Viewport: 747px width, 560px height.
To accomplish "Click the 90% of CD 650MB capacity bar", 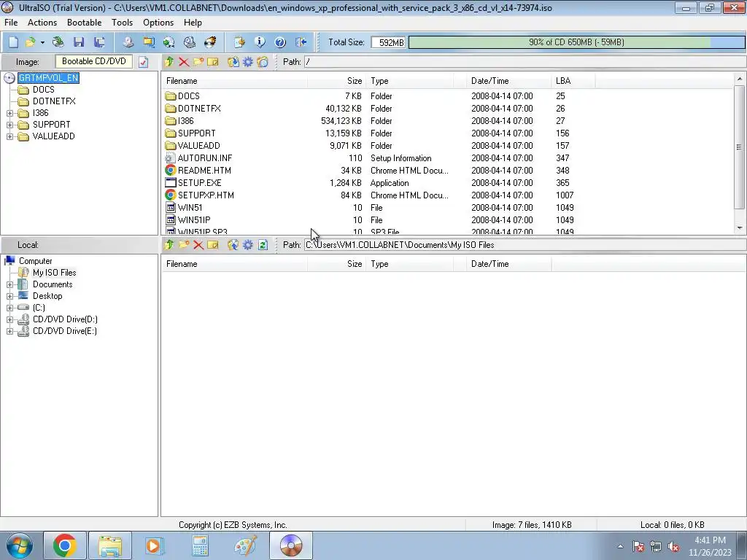I will pyautogui.click(x=576, y=42).
